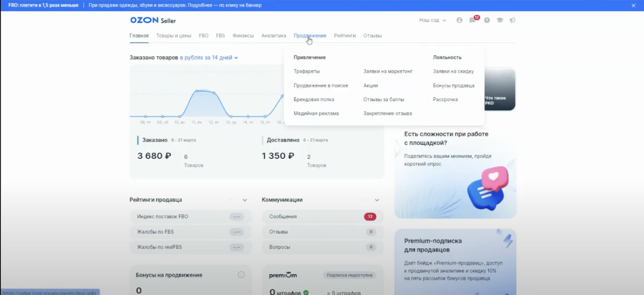Select Медийная реклама menu item
644x295 pixels.
click(316, 113)
